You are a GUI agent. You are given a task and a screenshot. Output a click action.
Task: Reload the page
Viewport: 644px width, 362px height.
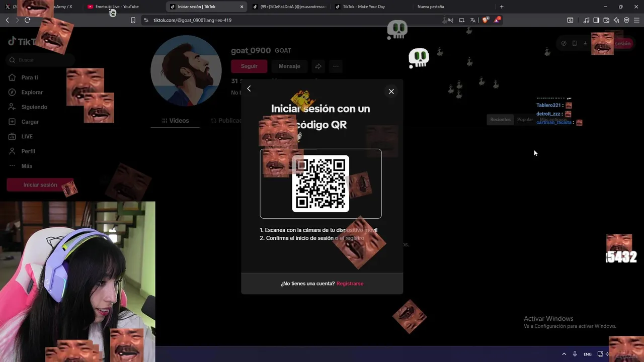(x=27, y=20)
